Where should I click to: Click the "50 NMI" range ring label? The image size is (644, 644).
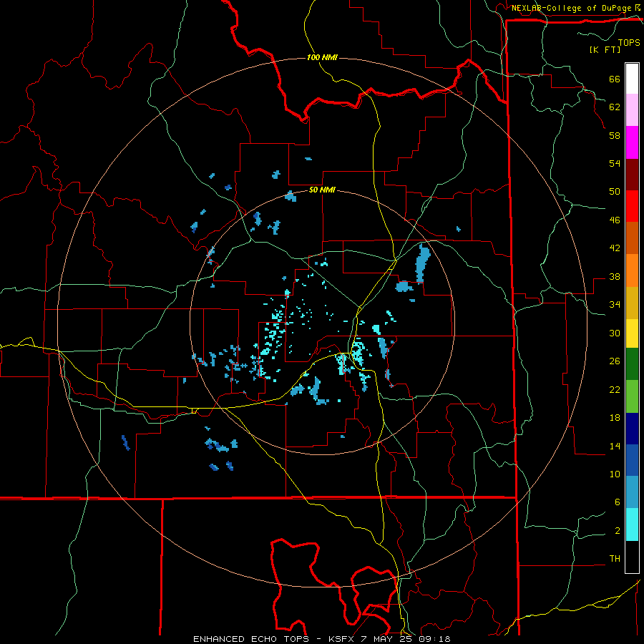(x=322, y=190)
